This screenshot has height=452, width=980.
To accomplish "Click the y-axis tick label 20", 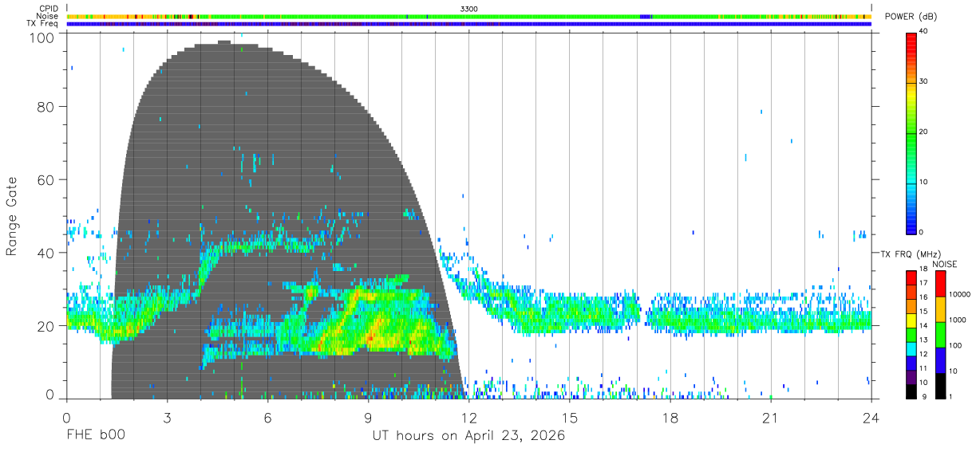I will tap(47, 326).
